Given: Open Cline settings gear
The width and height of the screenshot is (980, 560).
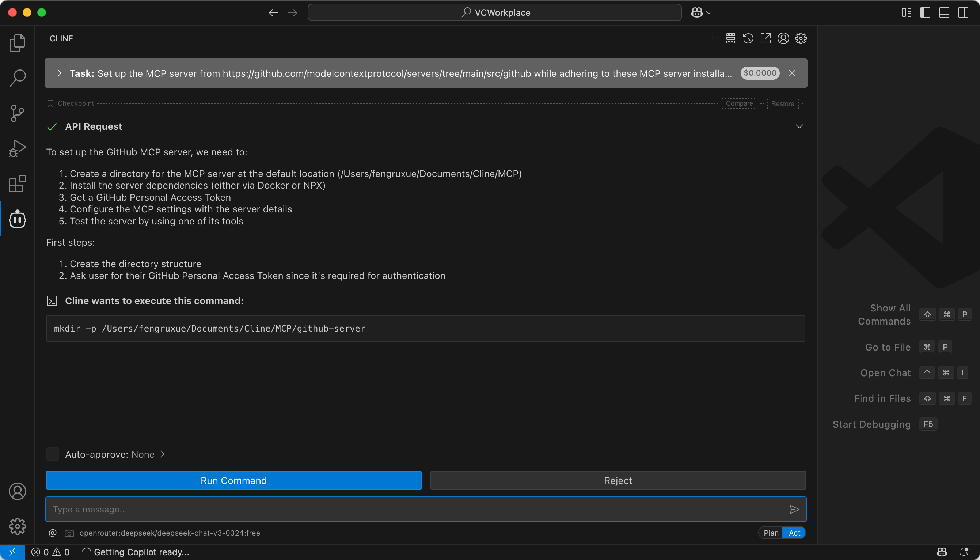Looking at the screenshot, I should 801,38.
